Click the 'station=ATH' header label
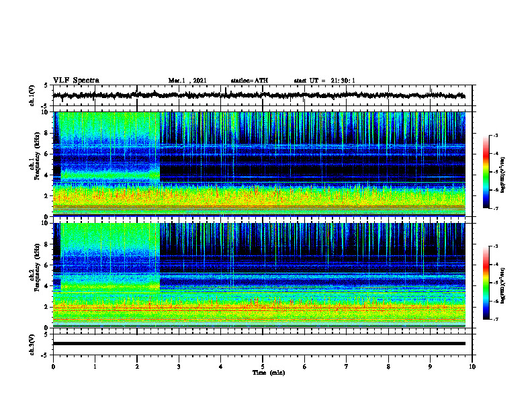The height and width of the screenshot is (411, 532). click(x=249, y=81)
